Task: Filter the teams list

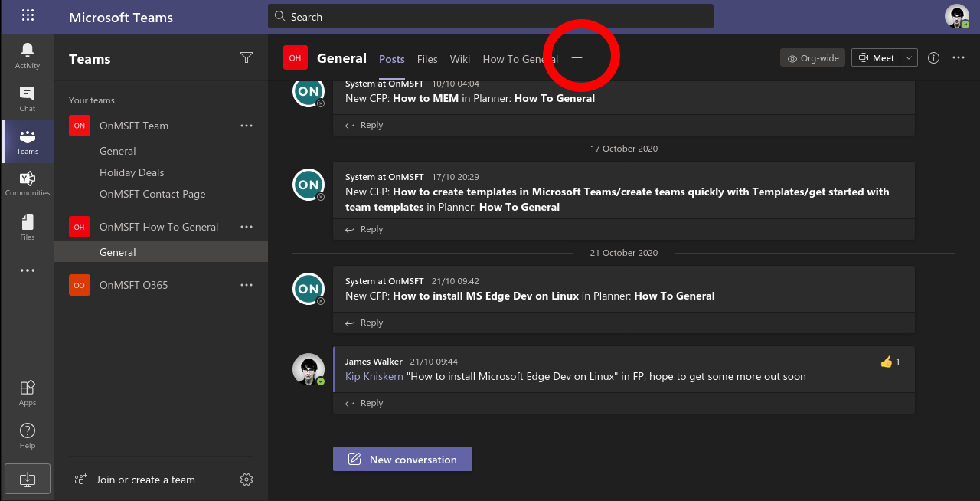Action: point(247,57)
